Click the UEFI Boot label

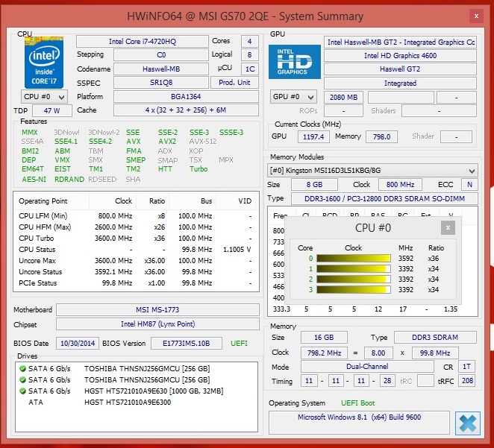click(x=358, y=403)
